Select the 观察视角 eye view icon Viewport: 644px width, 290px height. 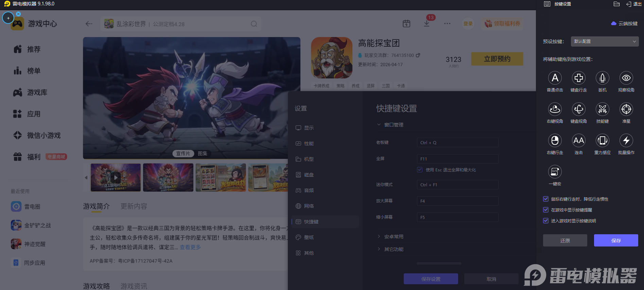626,78
